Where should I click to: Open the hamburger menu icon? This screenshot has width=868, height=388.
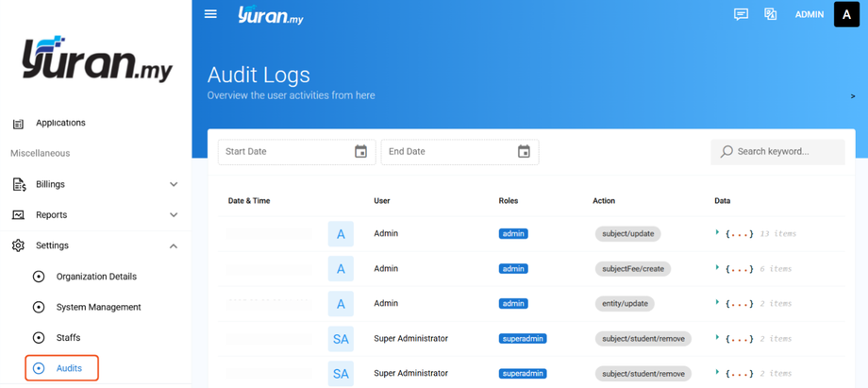click(210, 14)
